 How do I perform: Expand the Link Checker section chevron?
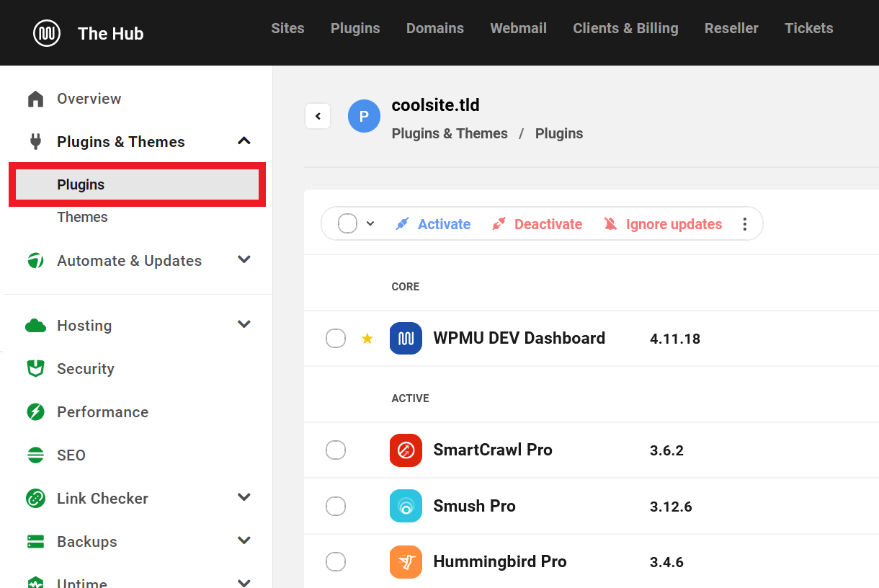tap(244, 497)
